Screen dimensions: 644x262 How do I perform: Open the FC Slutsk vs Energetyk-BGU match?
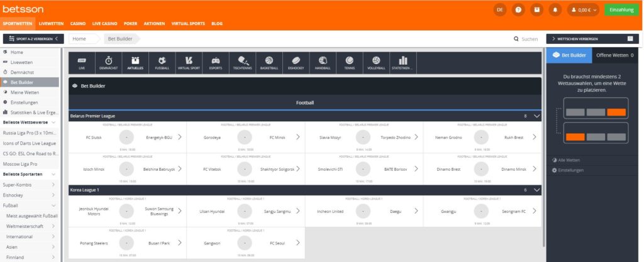tap(127, 138)
